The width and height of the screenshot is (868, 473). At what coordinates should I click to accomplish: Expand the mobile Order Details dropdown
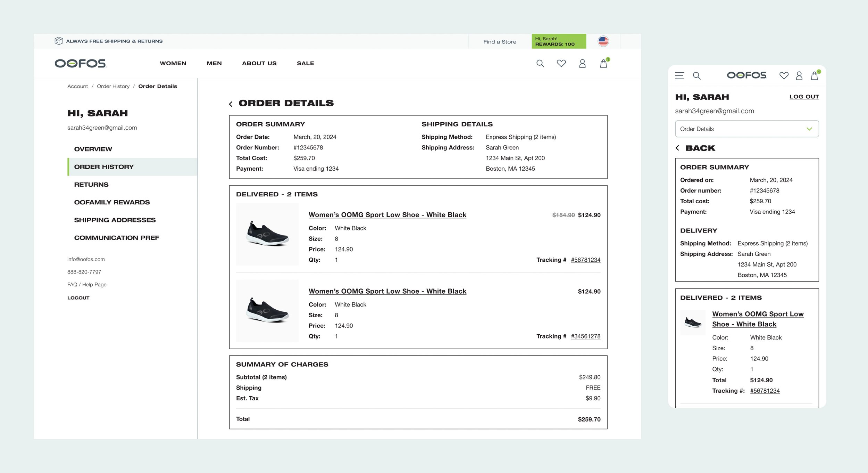(746, 129)
